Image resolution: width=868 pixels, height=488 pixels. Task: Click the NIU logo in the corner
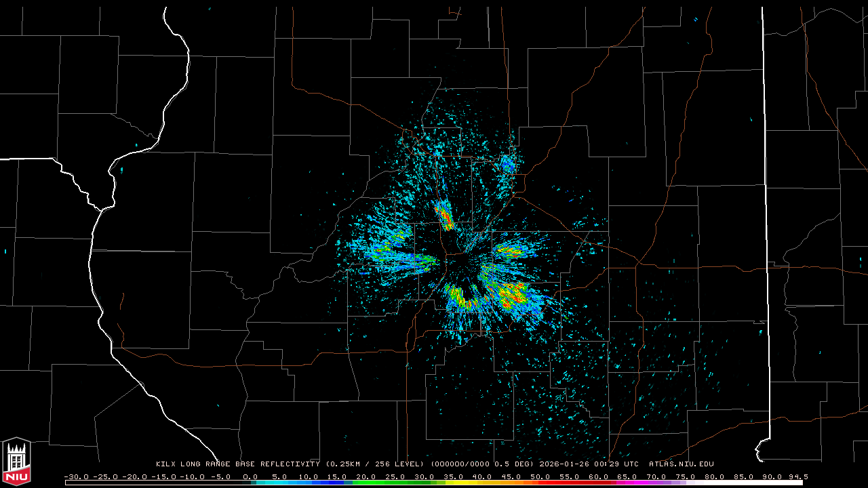(16, 461)
